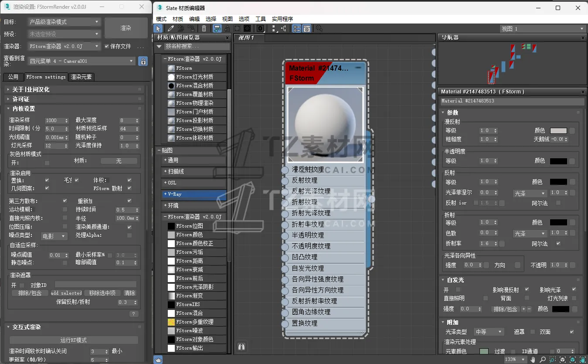Open the 漫反射 color swatch
This screenshot has height=364, width=588.
click(x=558, y=131)
